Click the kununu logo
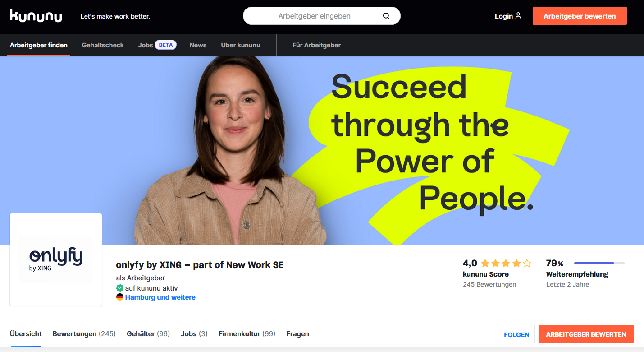The width and height of the screenshot is (644, 352). (x=36, y=16)
